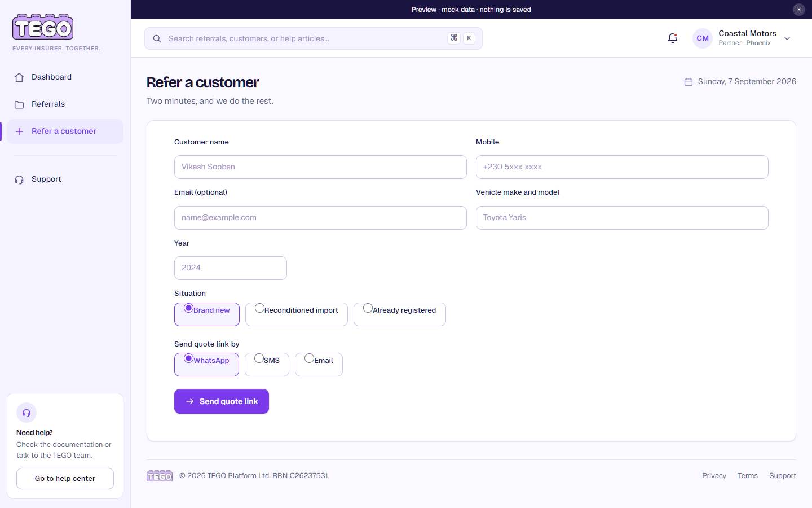The width and height of the screenshot is (812, 508).
Task: Click the plus icon beside Refer a customer
Action: tap(19, 132)
